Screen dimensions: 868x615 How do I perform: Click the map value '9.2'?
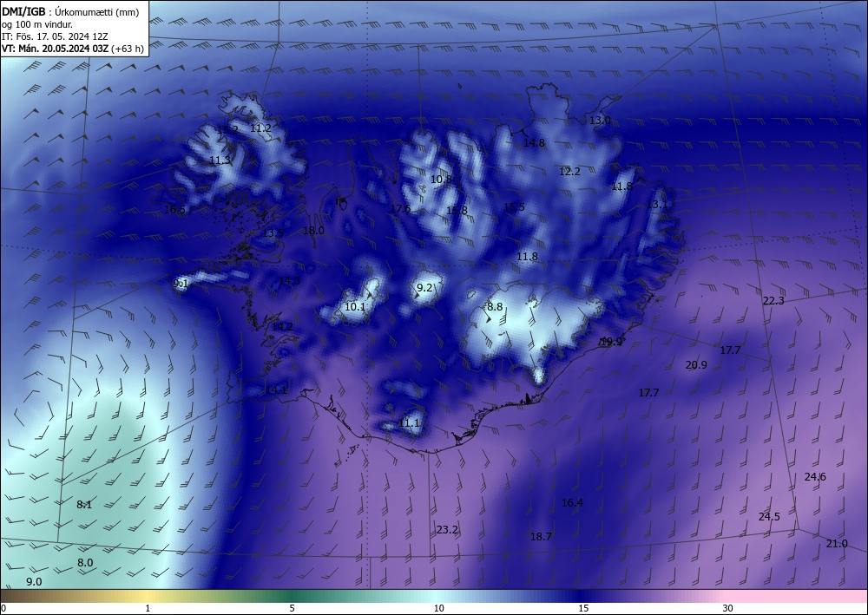[x=424, y=288]
